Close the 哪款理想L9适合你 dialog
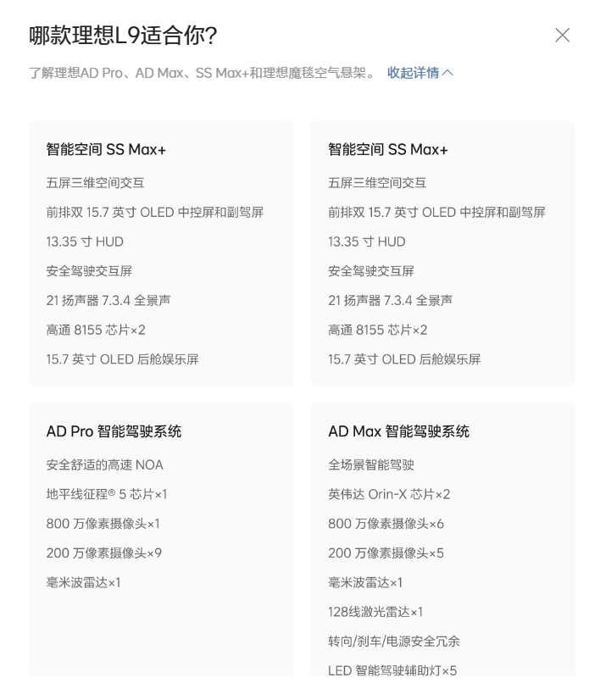This screenshot has height=700, width=600. [562, 35]
